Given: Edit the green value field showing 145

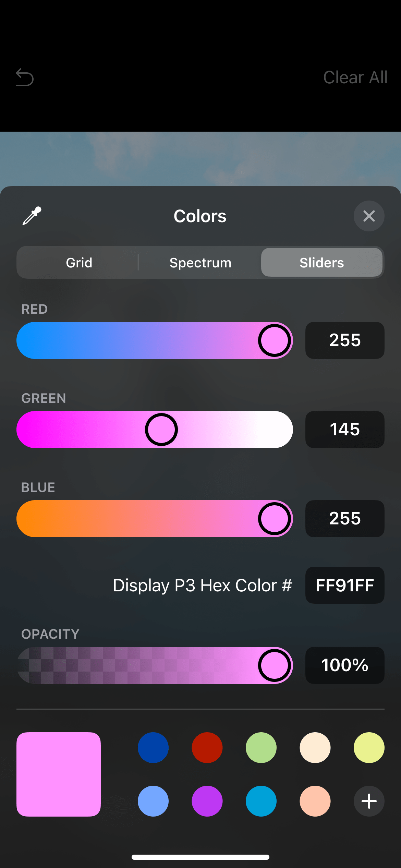Looking at the screenshot, I should click(x=345, y=430).
